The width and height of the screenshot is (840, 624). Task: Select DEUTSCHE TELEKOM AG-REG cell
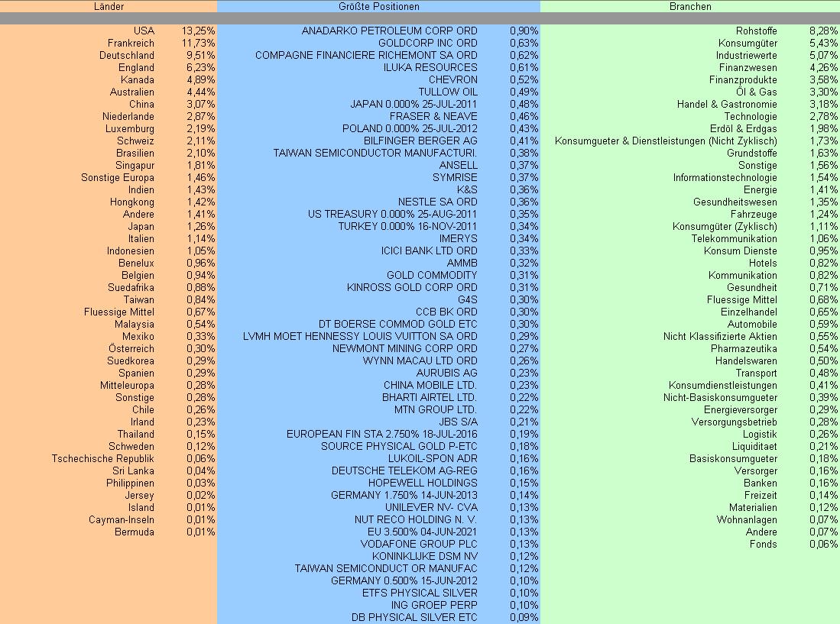click(x=404, y=471)
